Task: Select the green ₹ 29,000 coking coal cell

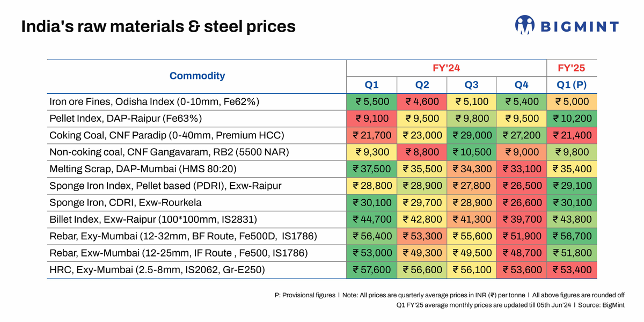Action: [x=472, y=135]
